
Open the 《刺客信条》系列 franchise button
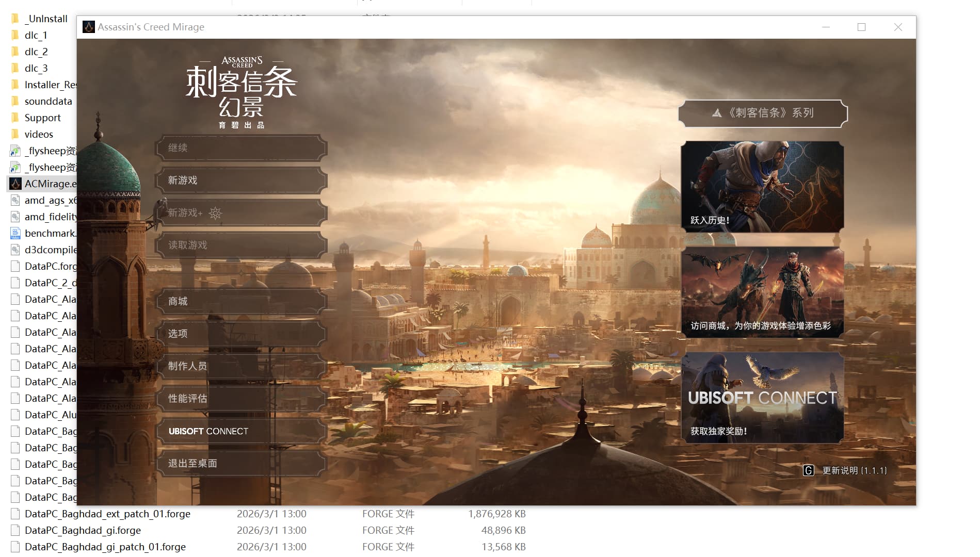763,113
